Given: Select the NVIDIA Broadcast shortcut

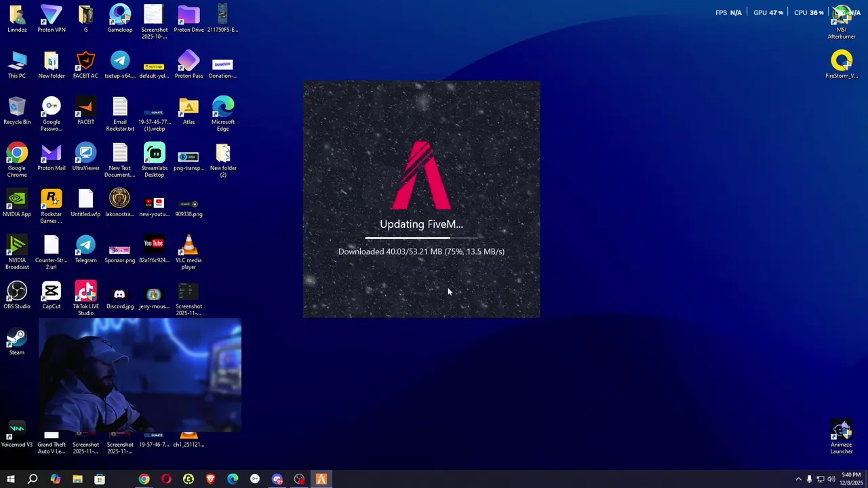Looking at the screenshot, I should point(17,253).
